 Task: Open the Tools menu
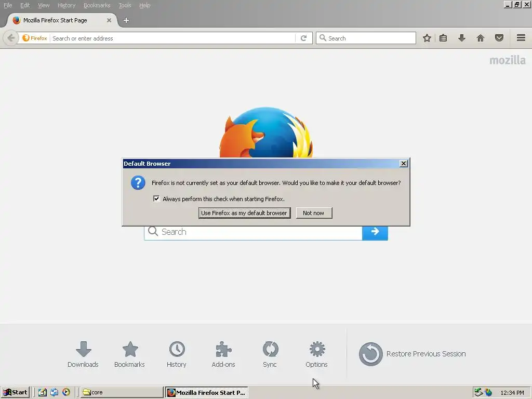click(125, 5)
